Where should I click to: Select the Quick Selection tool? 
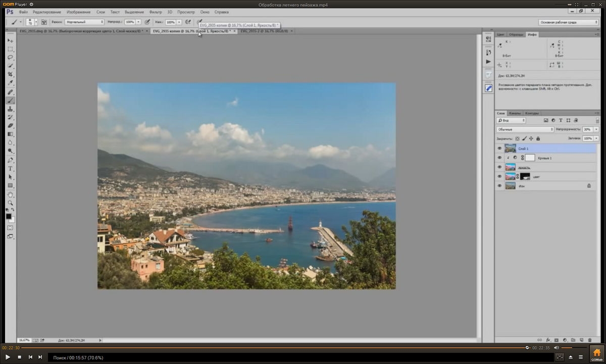click(x=11, y=66)
